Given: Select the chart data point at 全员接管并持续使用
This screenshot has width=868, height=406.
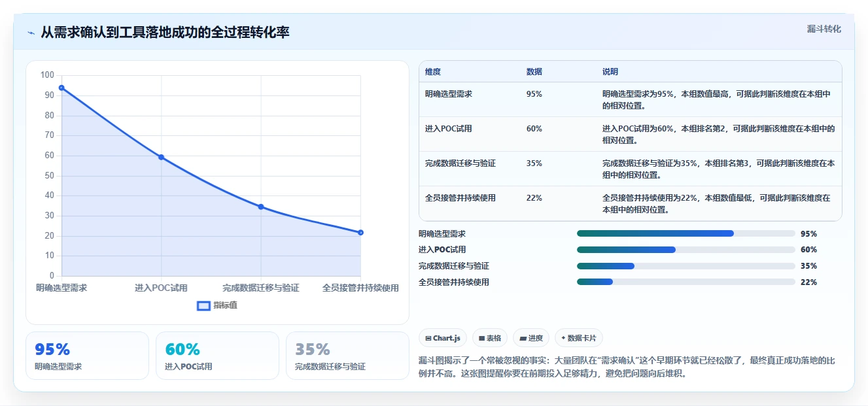Looking at the screenshot, I should click(360, 232).
